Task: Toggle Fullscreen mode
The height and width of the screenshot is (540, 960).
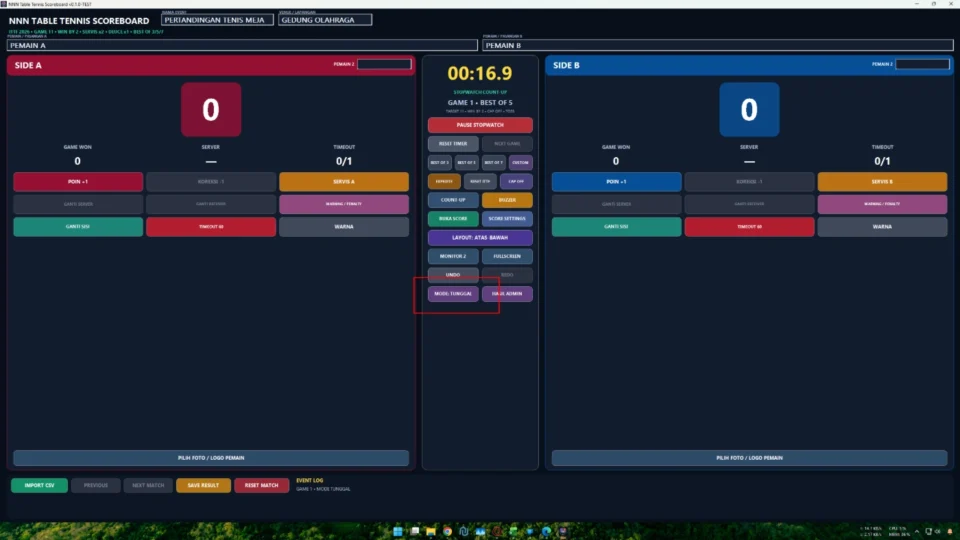Action: click(x=507, y=257)
